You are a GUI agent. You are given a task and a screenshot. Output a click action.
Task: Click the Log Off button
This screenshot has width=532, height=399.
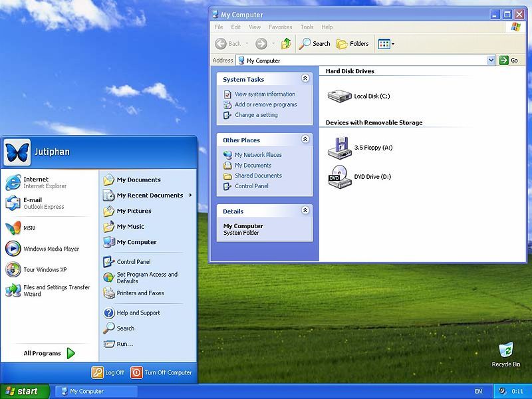click(108, 372)
